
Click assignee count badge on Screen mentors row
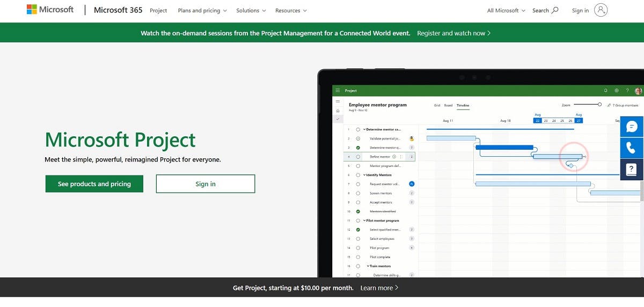(x=412, y=193)
